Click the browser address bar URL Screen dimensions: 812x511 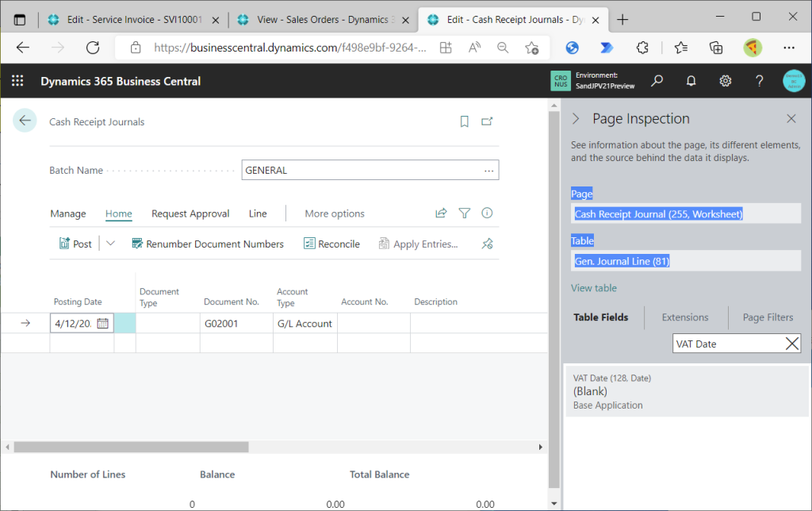pyautogui.click(x=290, y=48)
